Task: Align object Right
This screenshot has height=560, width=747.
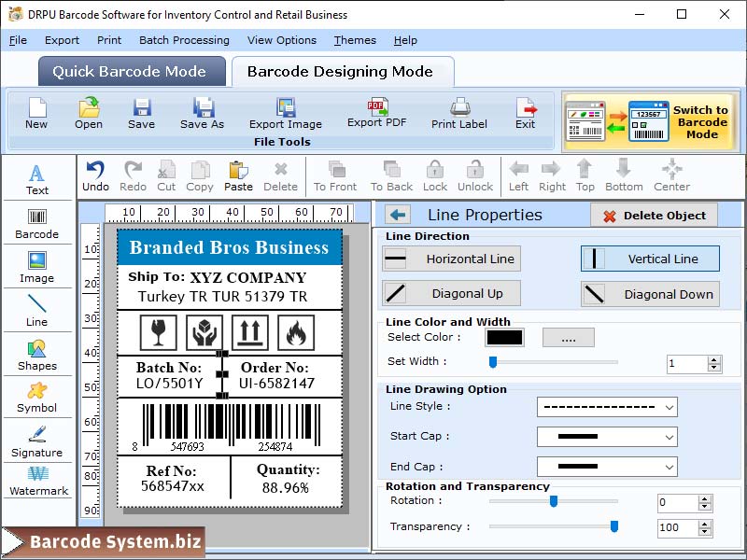Action: tap(552, 176)
